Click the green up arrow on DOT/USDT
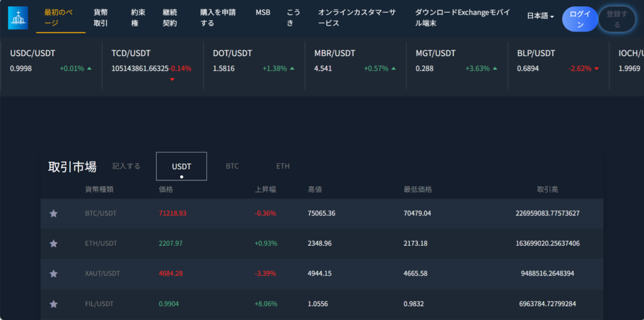The height and width of the screenshot is (320, 644). tap(292, 69)
